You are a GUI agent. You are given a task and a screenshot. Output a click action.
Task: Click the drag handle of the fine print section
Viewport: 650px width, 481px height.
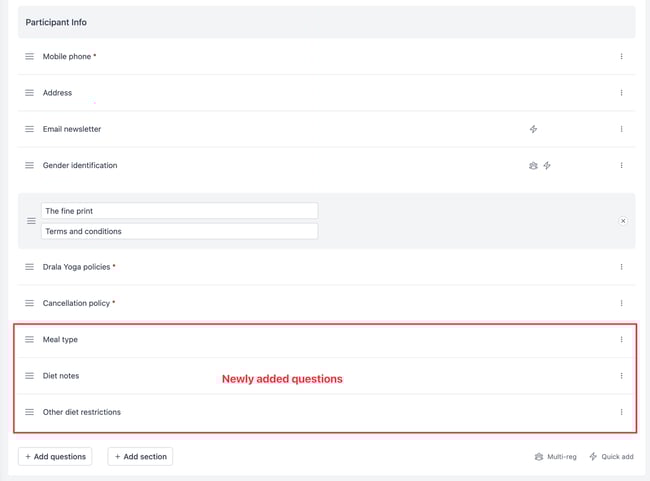31,221
